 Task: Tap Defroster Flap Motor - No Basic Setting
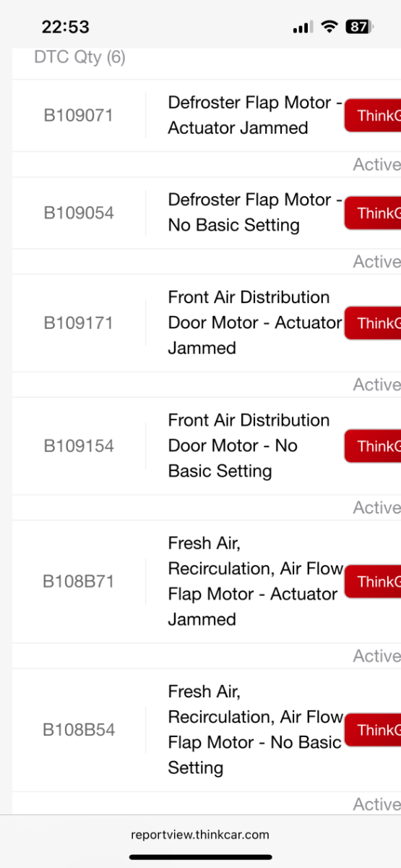[x=255, y=213]
